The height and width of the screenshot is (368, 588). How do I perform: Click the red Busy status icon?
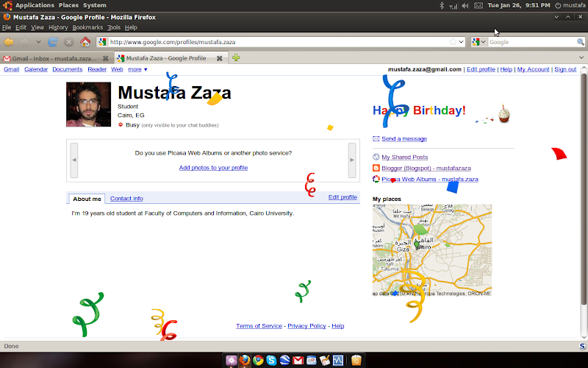point(121,124)
